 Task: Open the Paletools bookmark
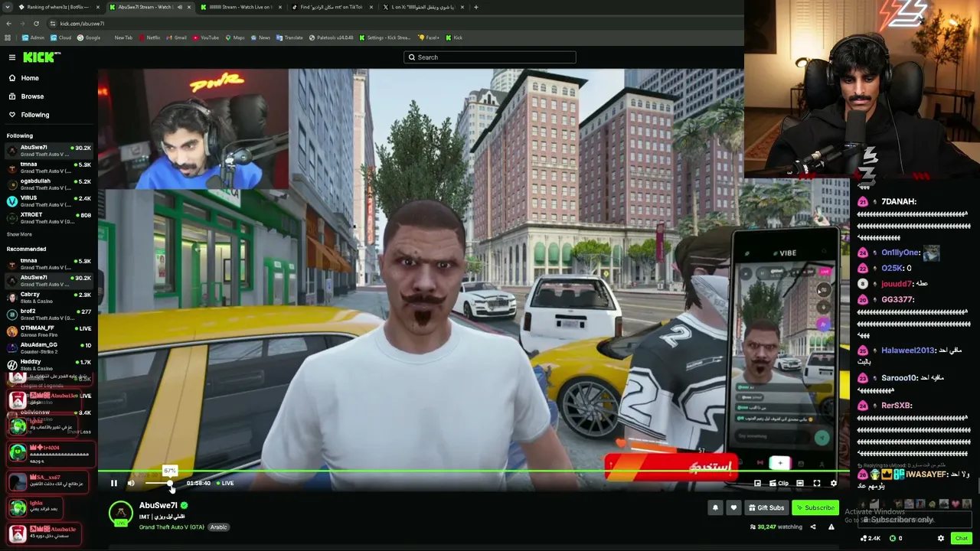(332, 37)
